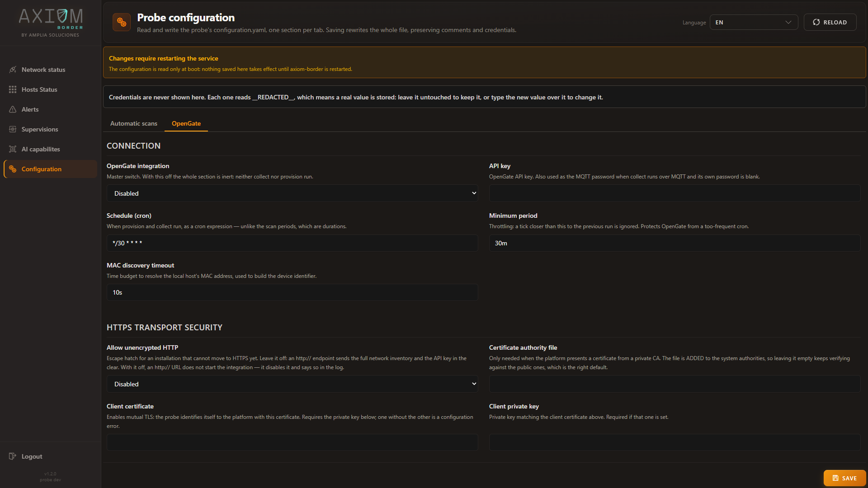This screenshot has width=868, height=488.
Task: Navigate to Supervisions
Action: pos(50,129)
